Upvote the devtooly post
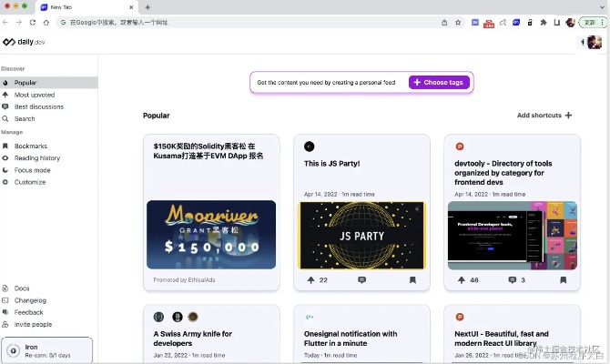610x364 pixels. click(x=462, y=280)
